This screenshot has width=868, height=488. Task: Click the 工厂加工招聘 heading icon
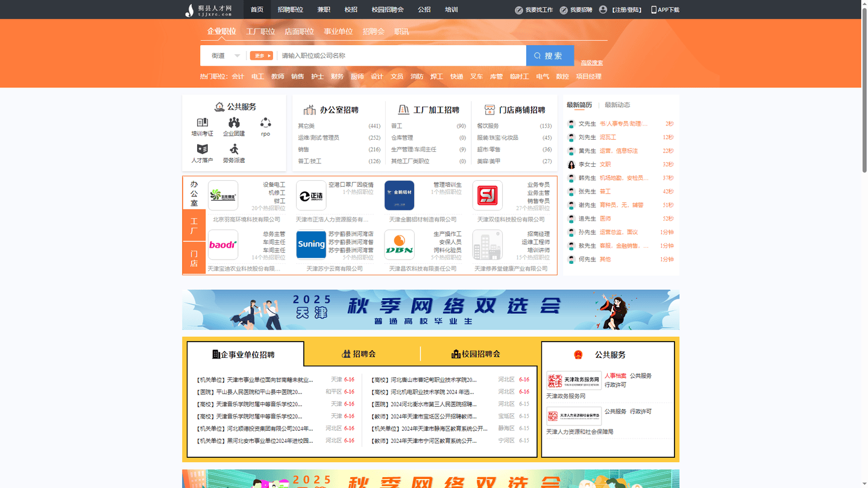click(403, 110)
